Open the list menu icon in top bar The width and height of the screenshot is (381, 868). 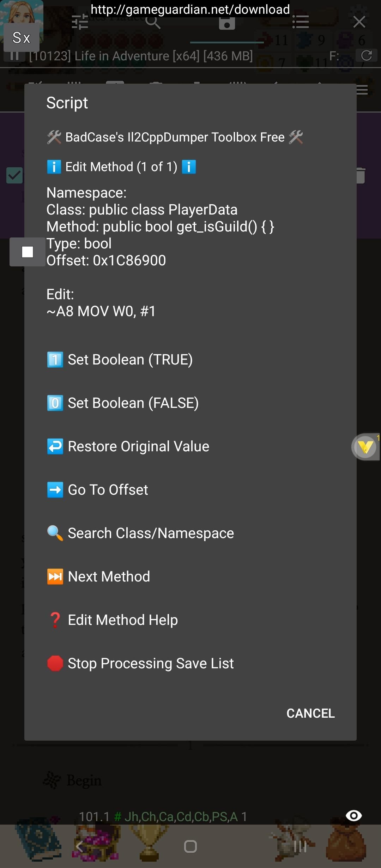[x=301, y=22]
